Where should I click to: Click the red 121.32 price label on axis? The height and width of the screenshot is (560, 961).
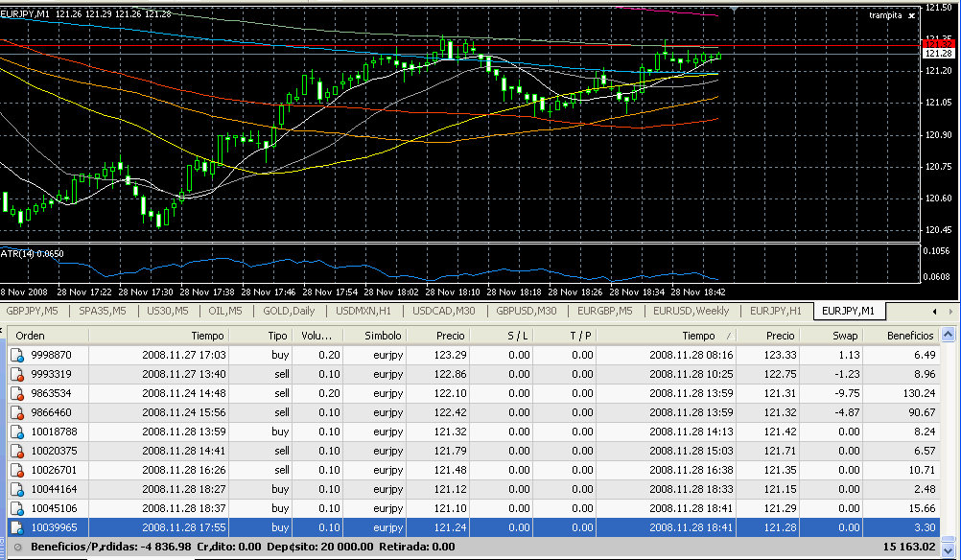(x=938, y=44)
